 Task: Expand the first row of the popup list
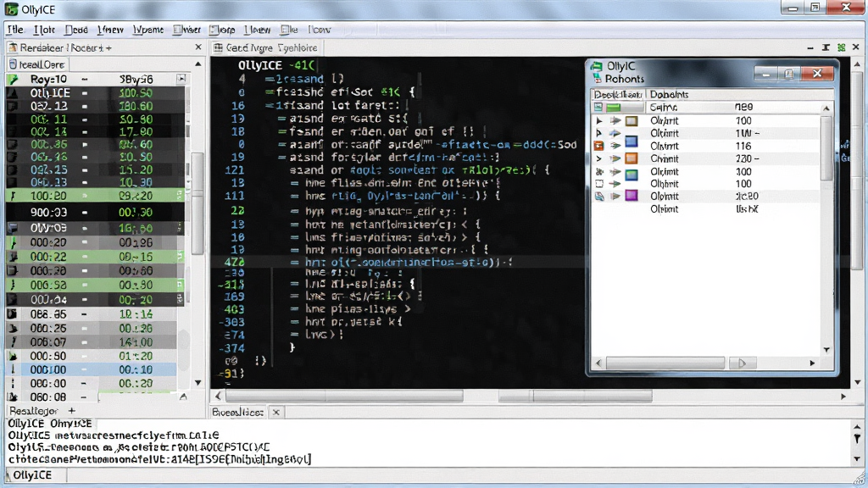click(x=599, y=120)
